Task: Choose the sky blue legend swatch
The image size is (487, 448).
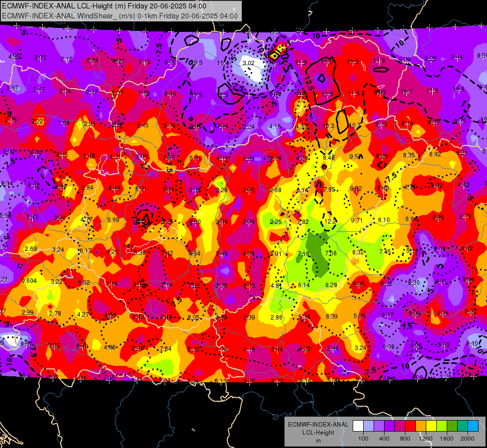Action: 473,426
